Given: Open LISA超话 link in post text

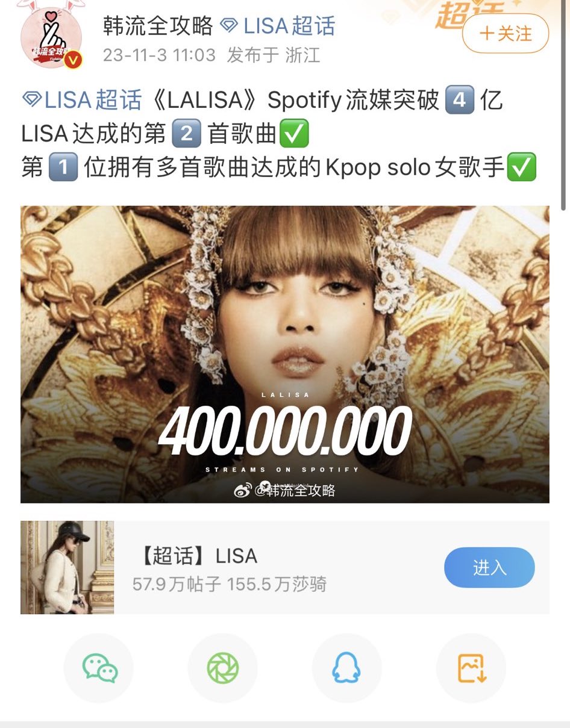Looking at the screenshot, I should click(93, 100).
